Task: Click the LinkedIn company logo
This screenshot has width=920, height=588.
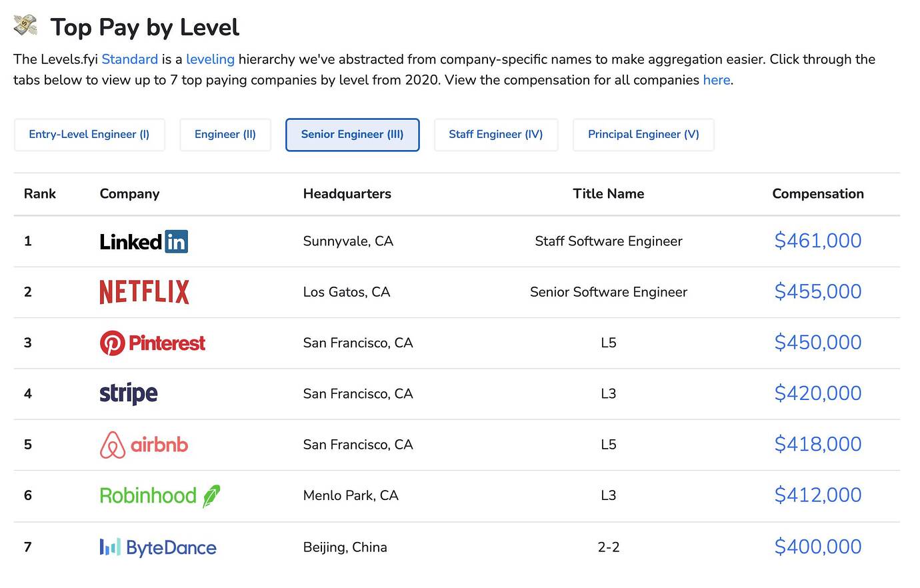Action: tap(143, 241)
